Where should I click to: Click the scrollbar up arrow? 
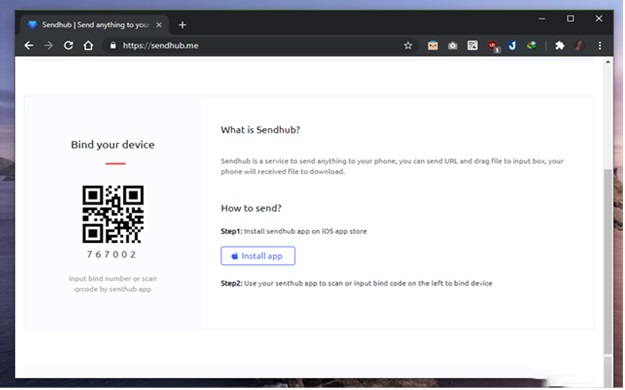pos(608,62)
